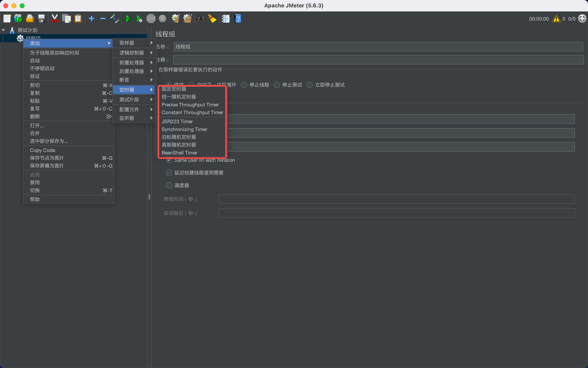Click the Shutdown test icon
Image resolution: width=588 pixels, height=368 pixels.
click(162, 18)
